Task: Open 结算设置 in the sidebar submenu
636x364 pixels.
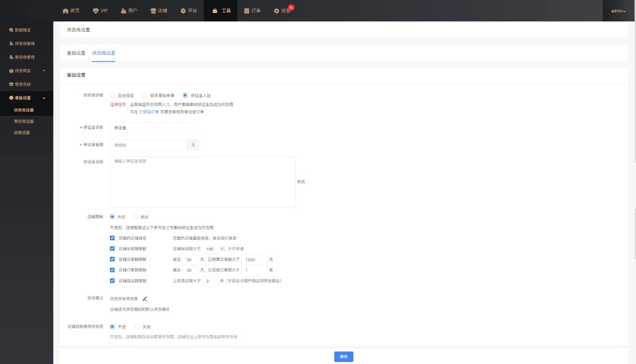Action: 22,133
